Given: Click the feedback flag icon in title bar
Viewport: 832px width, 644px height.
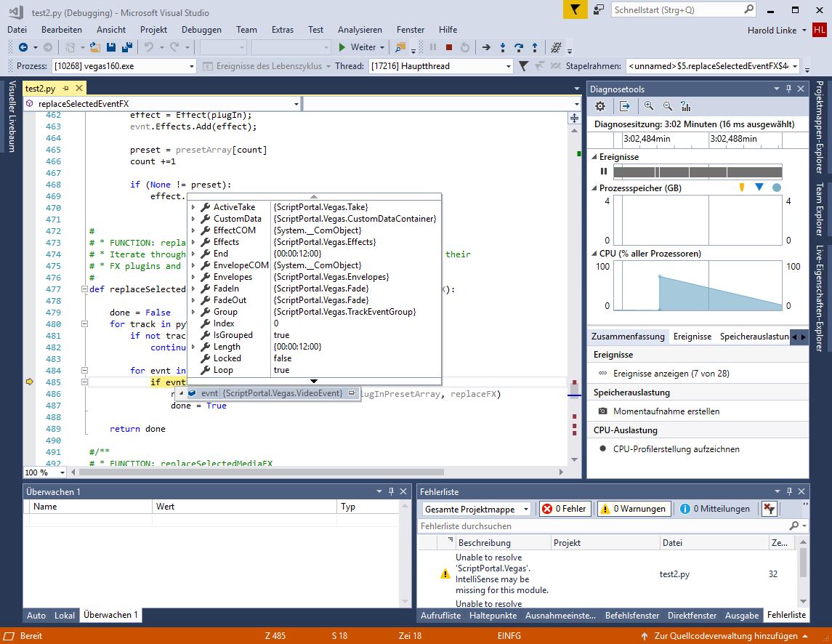Looking at the screenshot, I should (575, 9).
